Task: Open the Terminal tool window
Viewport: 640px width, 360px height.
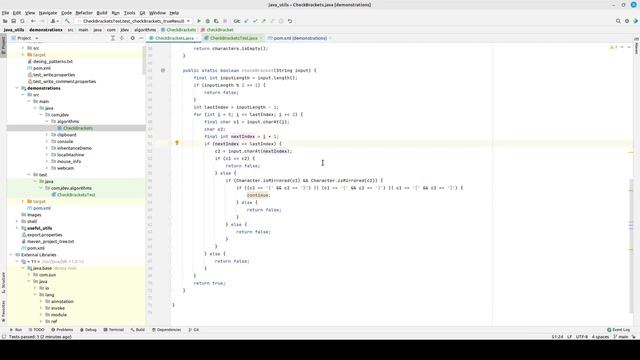Action: tap(113, 329)
